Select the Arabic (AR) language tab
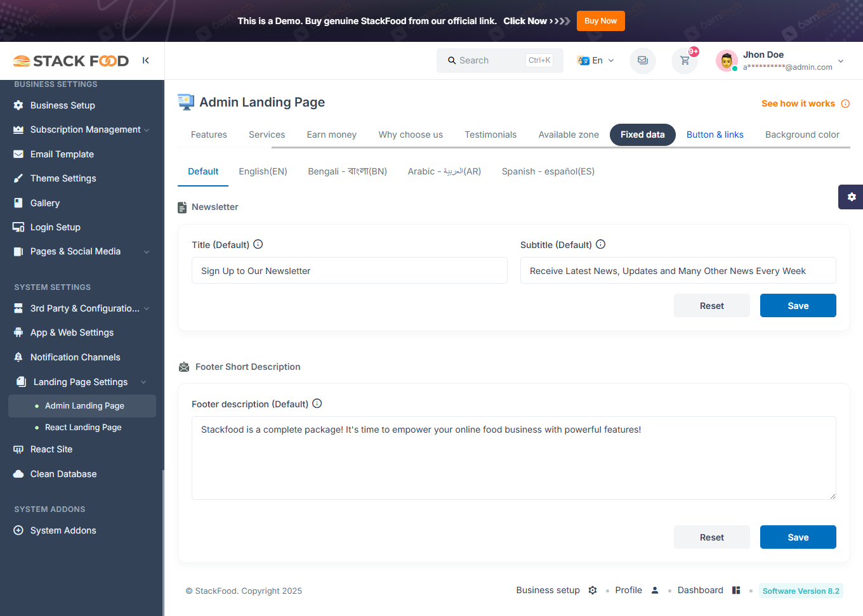Screen dimensions: 863x616 click(444, 171)
